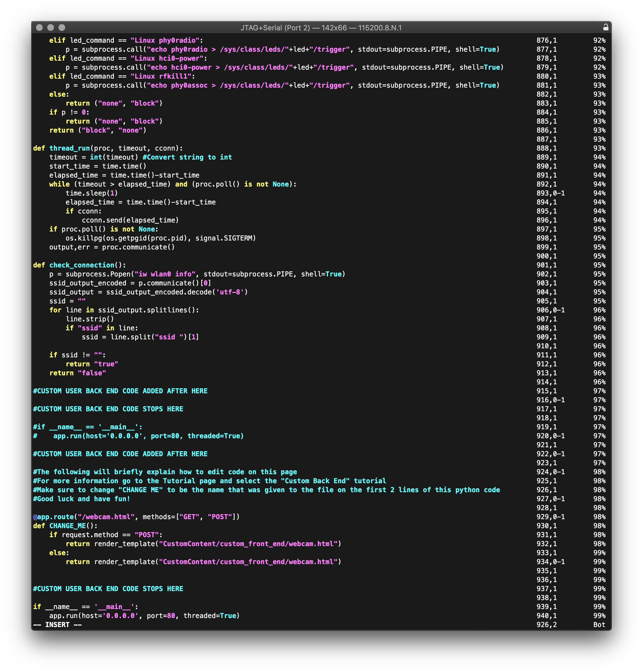Click the red close window button
The image size is (643, 672).
[39, 28]
